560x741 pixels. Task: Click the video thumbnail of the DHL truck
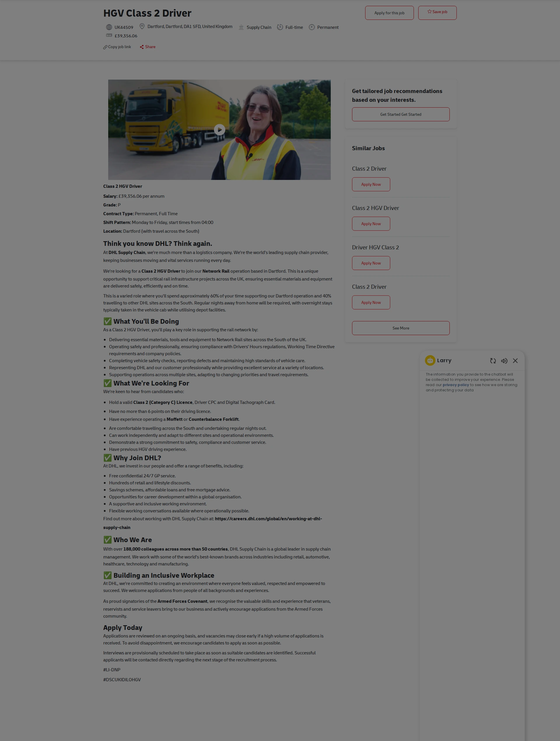219,130
